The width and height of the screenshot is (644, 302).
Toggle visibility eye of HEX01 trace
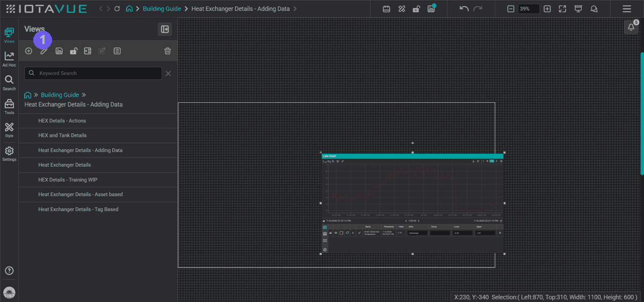(x=336, y=233)
